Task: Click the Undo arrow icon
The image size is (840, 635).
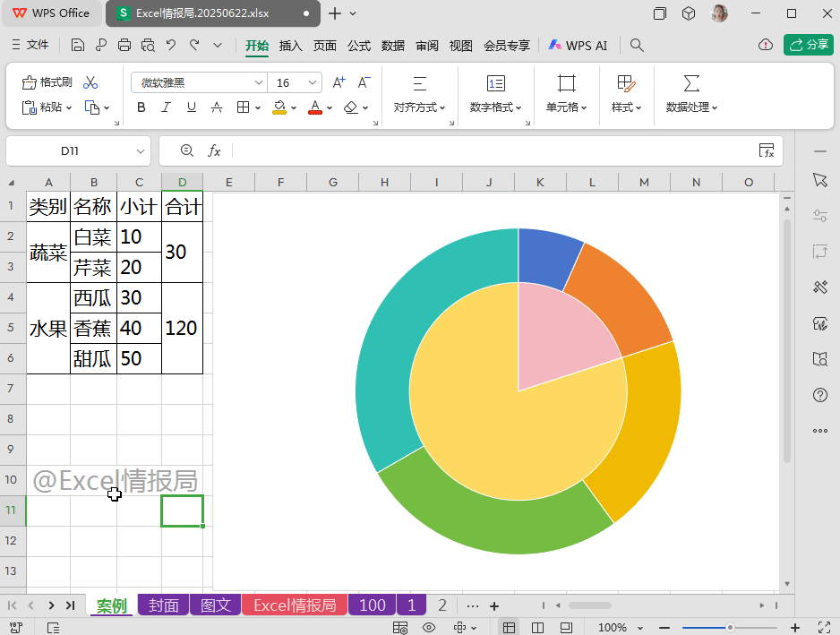Action: (x=171, y=45)
